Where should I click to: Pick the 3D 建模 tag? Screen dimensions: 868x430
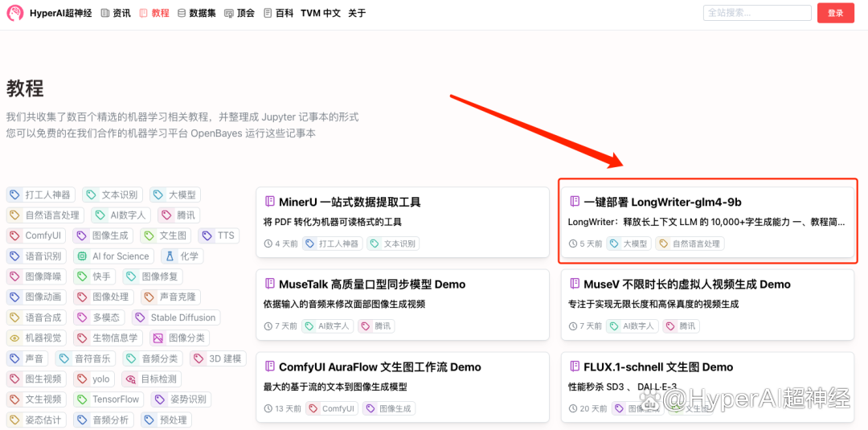(218, 358)
